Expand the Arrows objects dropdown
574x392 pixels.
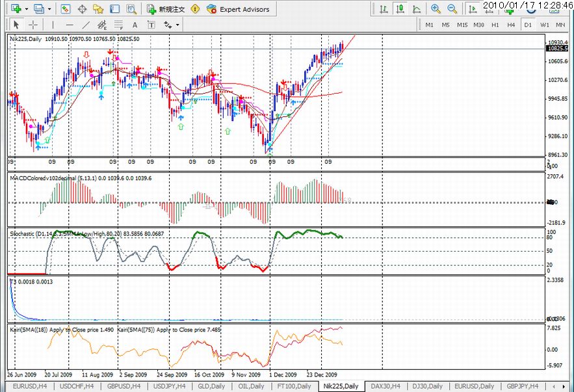(177, 25)
